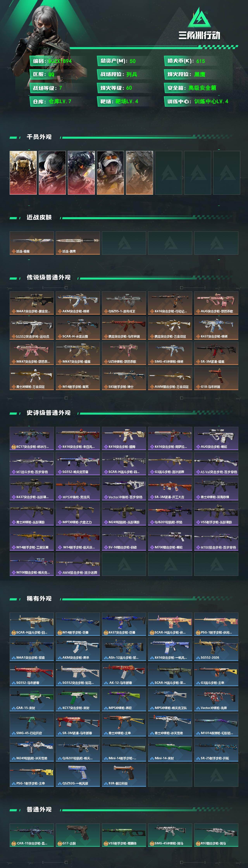Select the operator portrait with white helmet goggles
The height and width of the screenshot is (868, 248).
pyautogui.click(x=110, y=173)
